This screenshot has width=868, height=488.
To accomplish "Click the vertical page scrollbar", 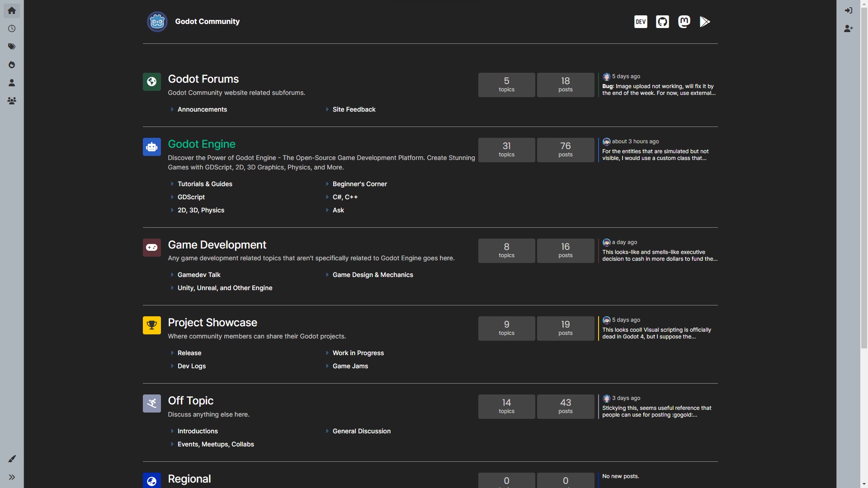I will click(864, 181).
